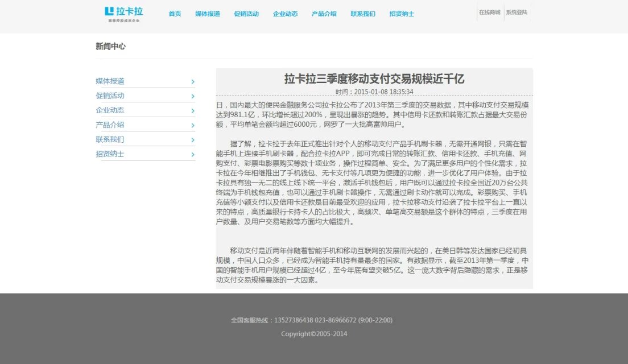
Task: Click 产品介绍 in the top menu
Action: click(324, 14)
